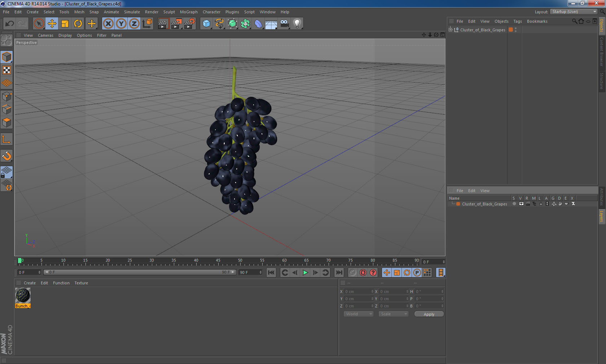
Task: Toggle autokeying button
Action: [x=363, y=272]
